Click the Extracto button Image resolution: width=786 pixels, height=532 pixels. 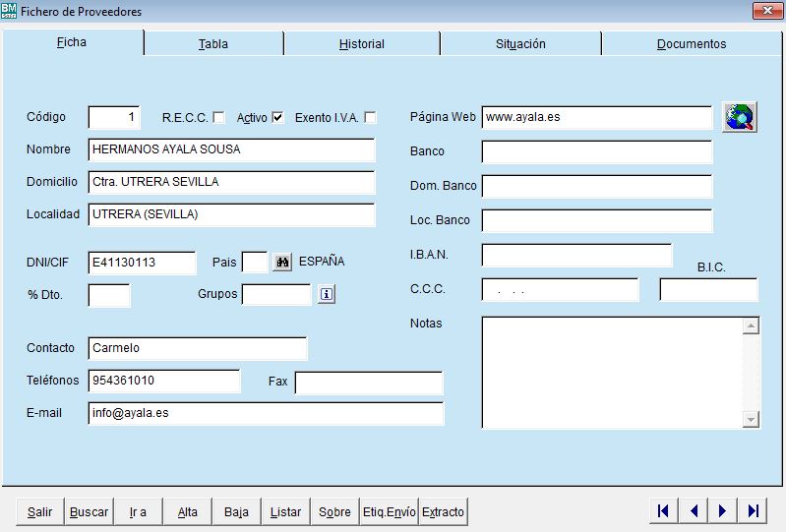443,512
